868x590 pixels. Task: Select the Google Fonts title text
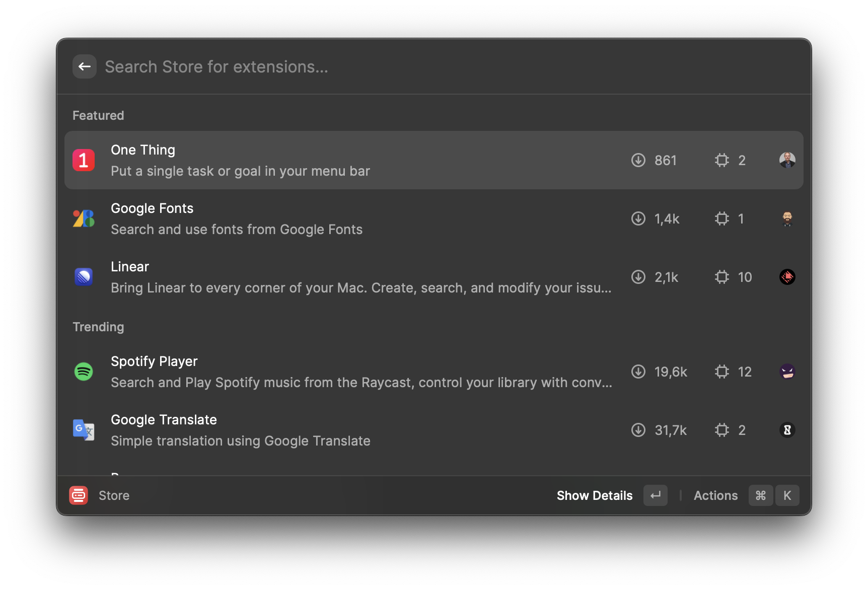152,208
